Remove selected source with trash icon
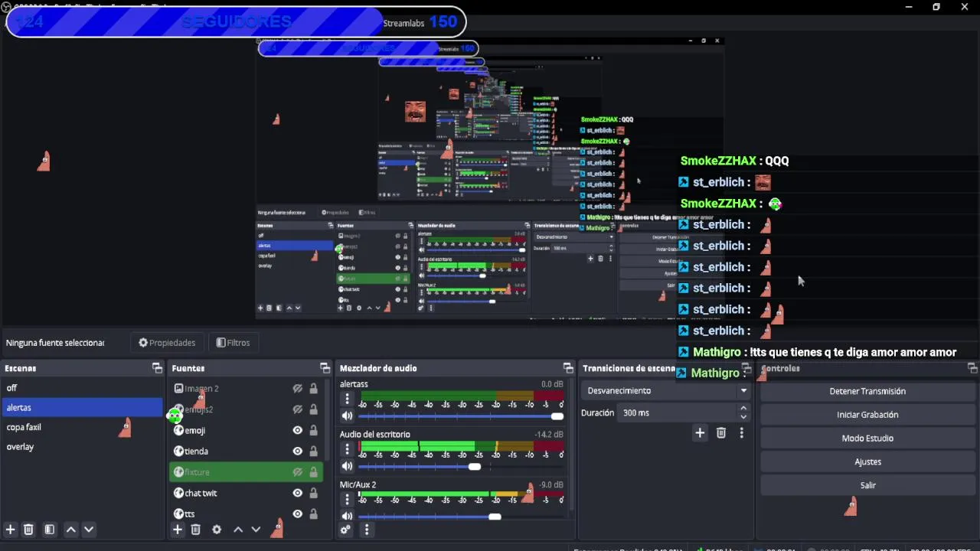Screen dimensions: 980x551 tap(195, 529)
